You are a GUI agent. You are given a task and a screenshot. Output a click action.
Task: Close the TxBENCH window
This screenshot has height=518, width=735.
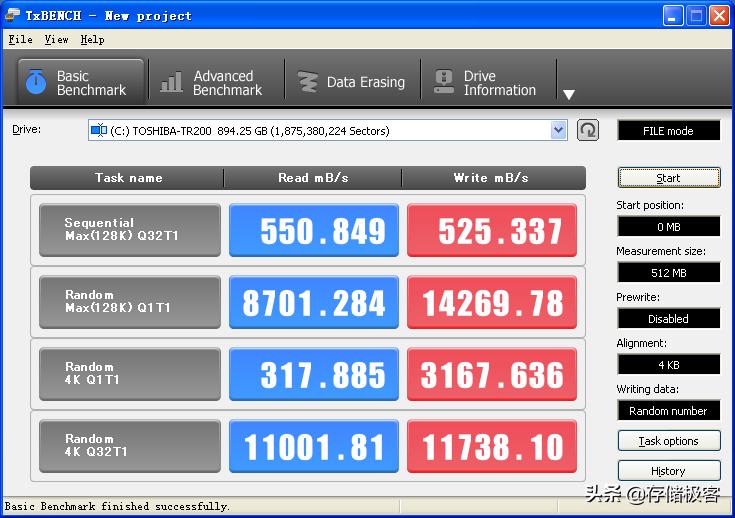pos(719,15)
